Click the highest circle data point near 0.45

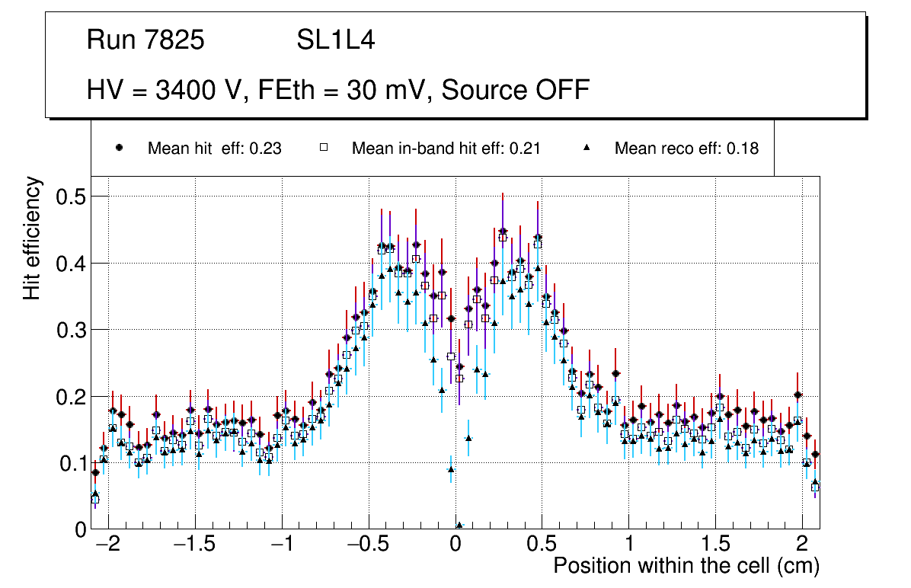[503, 231]
